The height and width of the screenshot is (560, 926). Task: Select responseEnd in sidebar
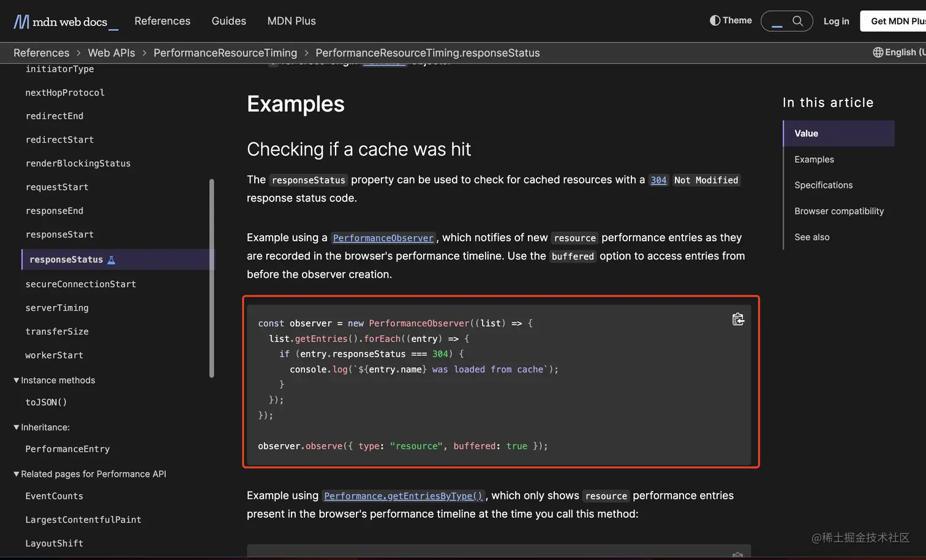coord(55,211)
